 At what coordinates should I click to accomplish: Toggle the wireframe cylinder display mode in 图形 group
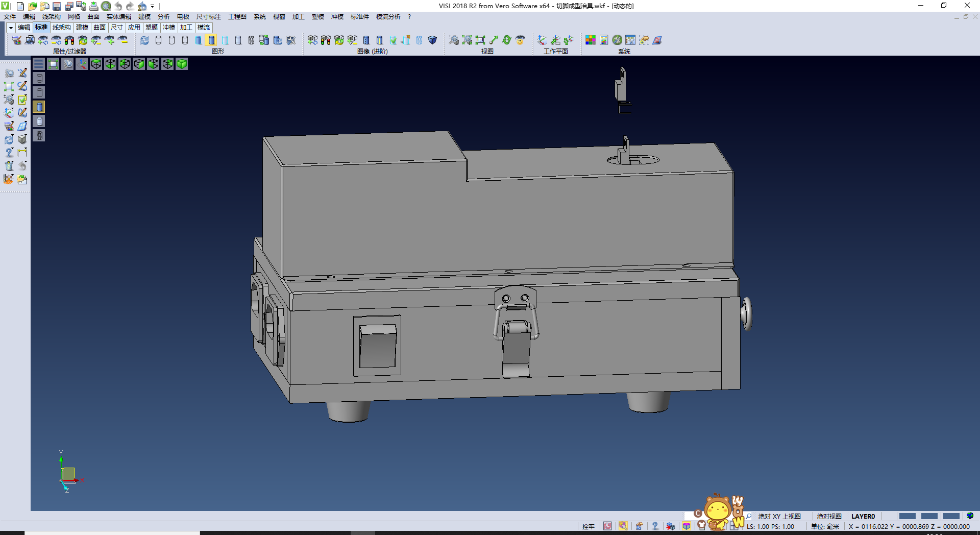point(158,40)
